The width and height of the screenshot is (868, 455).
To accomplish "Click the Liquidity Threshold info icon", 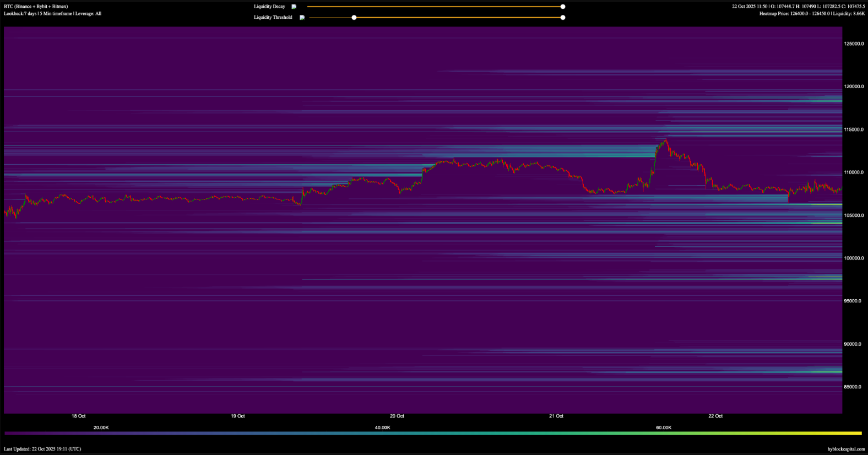I will point(302,18).
